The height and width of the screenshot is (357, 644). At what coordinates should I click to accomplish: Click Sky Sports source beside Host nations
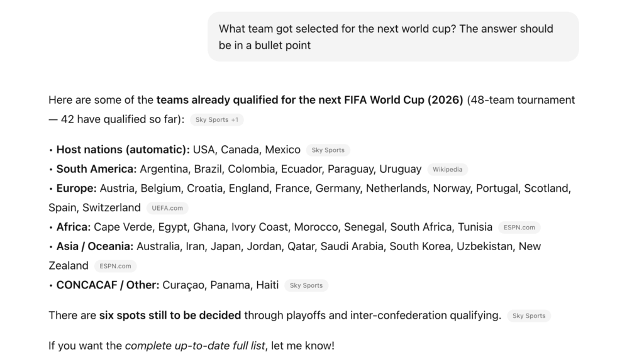pyautogui.click(x=328, y=150)
